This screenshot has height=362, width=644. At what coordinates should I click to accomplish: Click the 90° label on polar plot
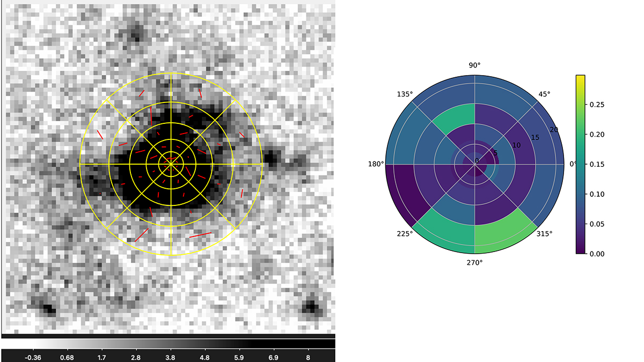pos(475,65)
